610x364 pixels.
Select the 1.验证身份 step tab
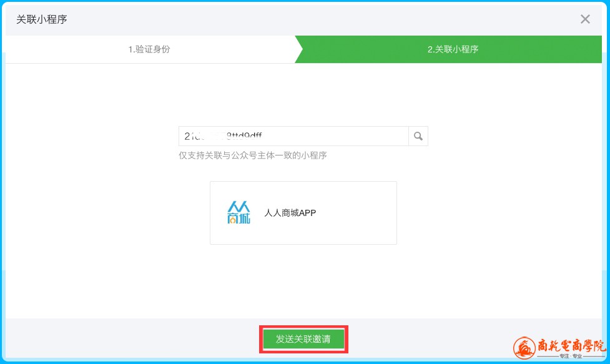150,49
